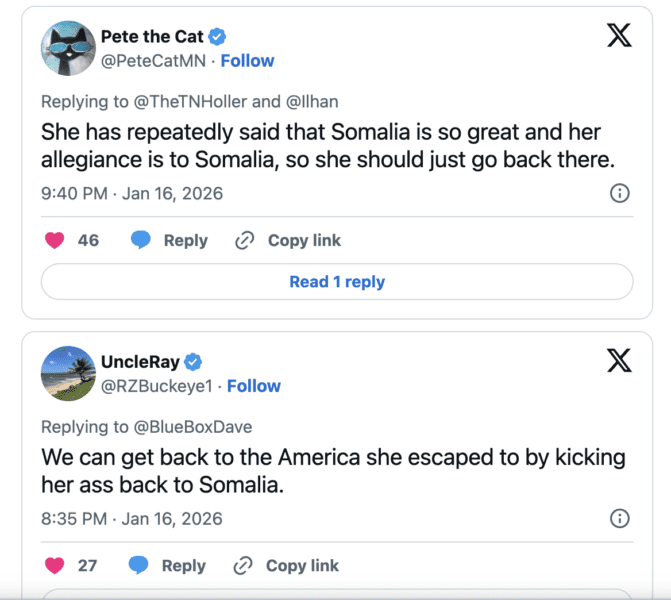
Task: Expand the "Read 1 reply" thread
Action: pos(337,282)
